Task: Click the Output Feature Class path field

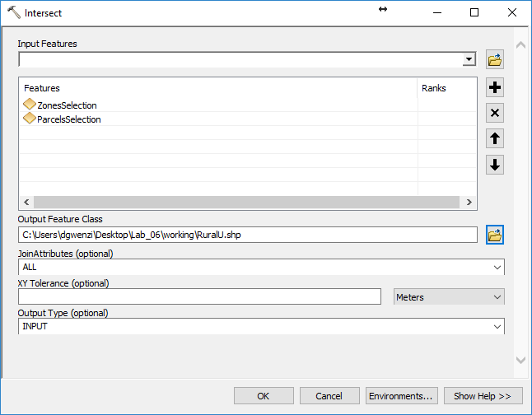Action: click(247, 235)
